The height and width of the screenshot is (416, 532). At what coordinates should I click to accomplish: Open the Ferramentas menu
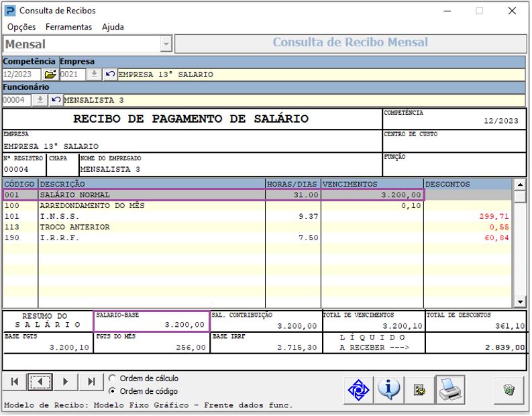[69, 27]
